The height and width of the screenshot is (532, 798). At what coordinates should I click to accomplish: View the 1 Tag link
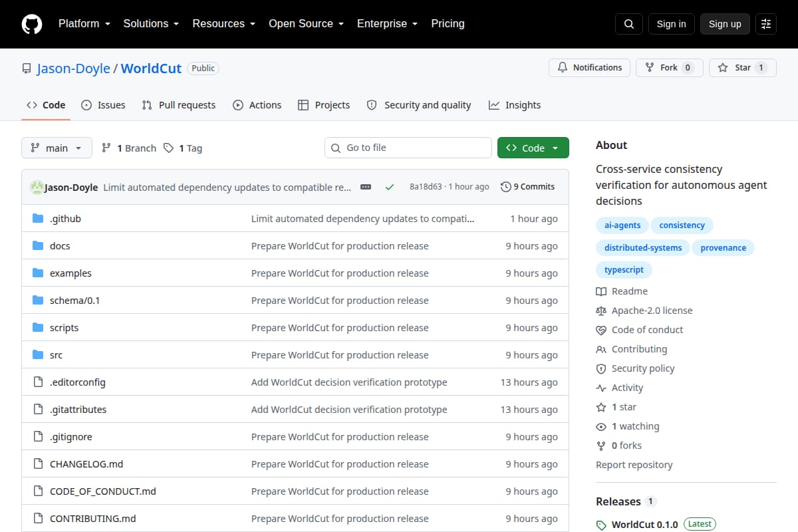click(183, 148)
